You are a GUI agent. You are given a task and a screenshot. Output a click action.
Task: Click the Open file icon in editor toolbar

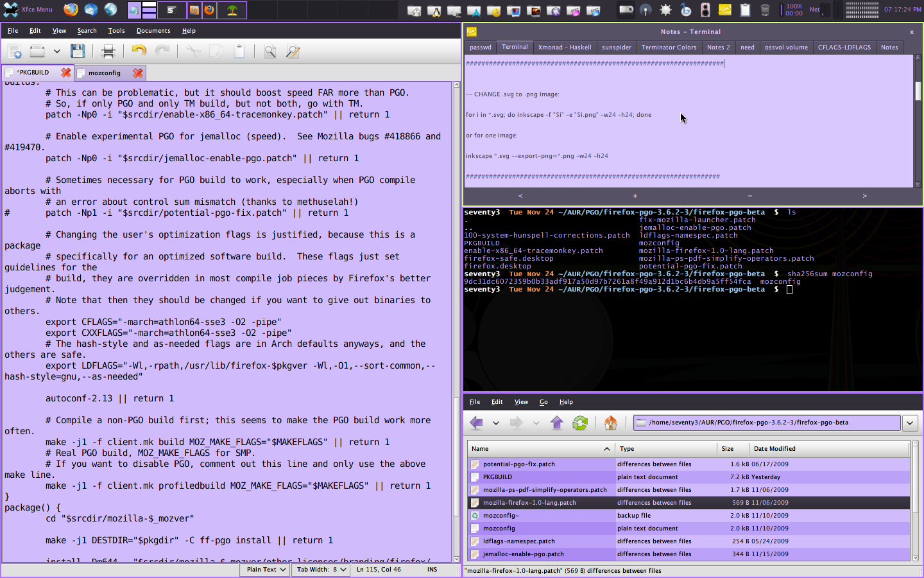(x=37, y=51)
